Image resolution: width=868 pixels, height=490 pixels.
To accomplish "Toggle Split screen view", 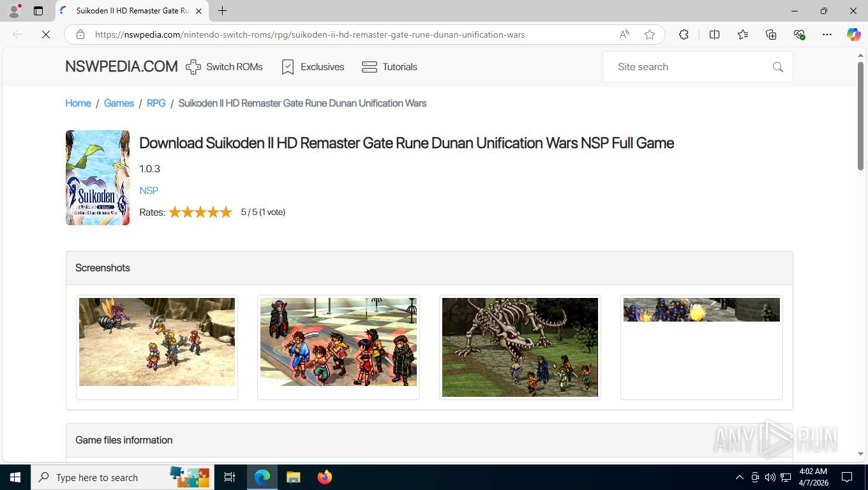I will [x=715, y=34].
